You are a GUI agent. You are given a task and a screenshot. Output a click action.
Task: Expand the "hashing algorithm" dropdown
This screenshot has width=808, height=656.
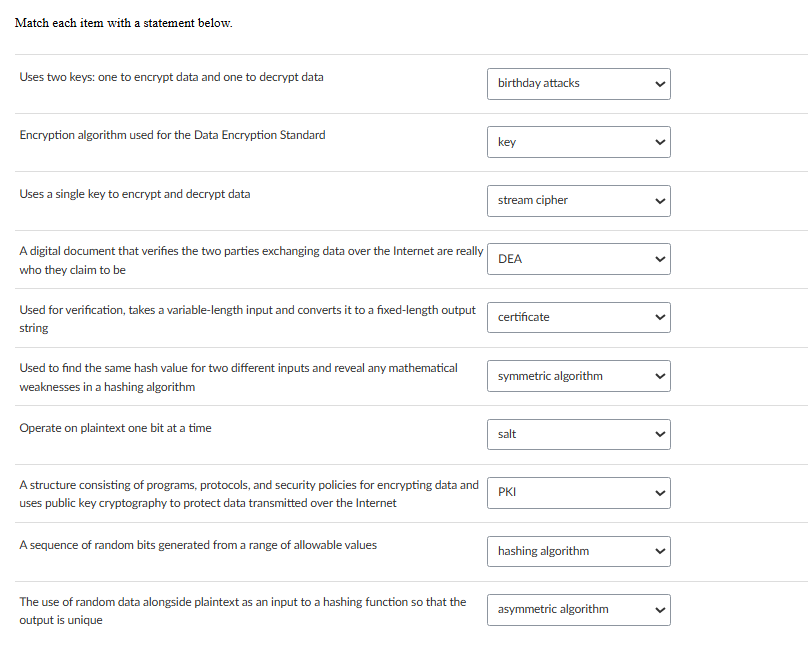click(x=578, y=551)
